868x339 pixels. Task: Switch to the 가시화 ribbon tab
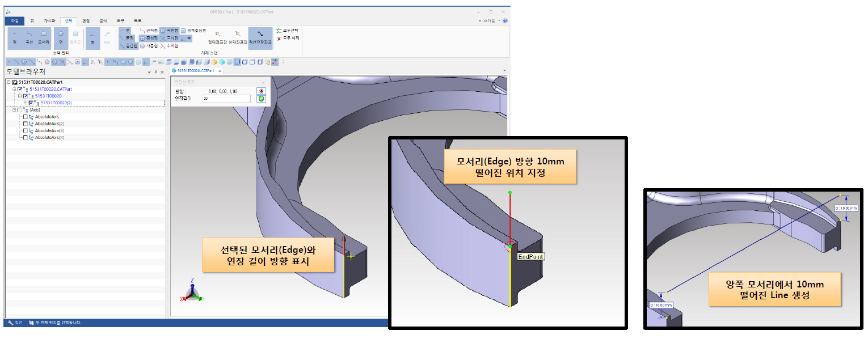coord(49,20)
